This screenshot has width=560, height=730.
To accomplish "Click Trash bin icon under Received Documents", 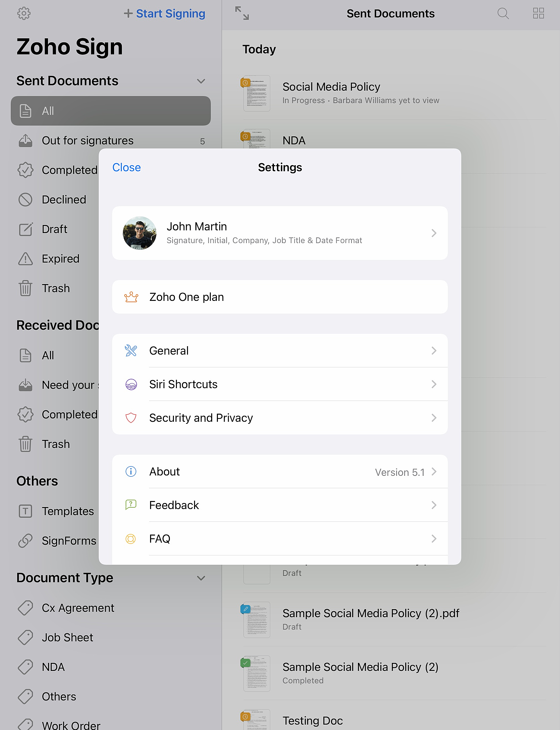I will (26, 444).
